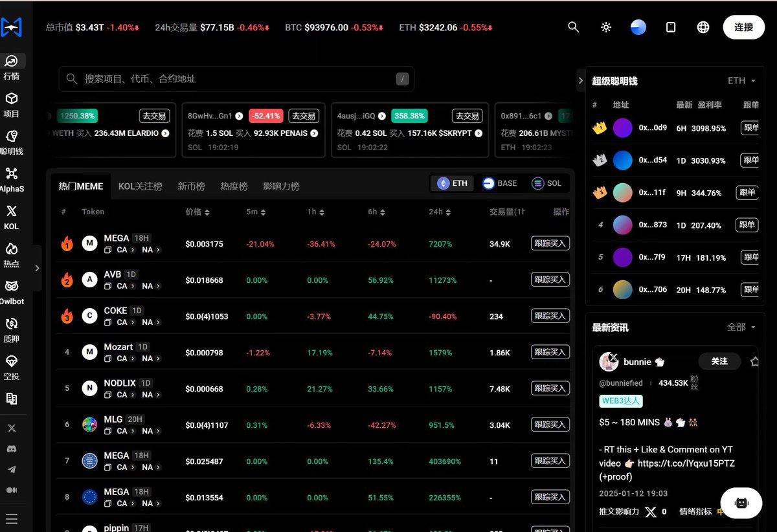Click 跟单 for address 0x...11f
Viewport: 777px width, 532px height.
tap(747, 192)
